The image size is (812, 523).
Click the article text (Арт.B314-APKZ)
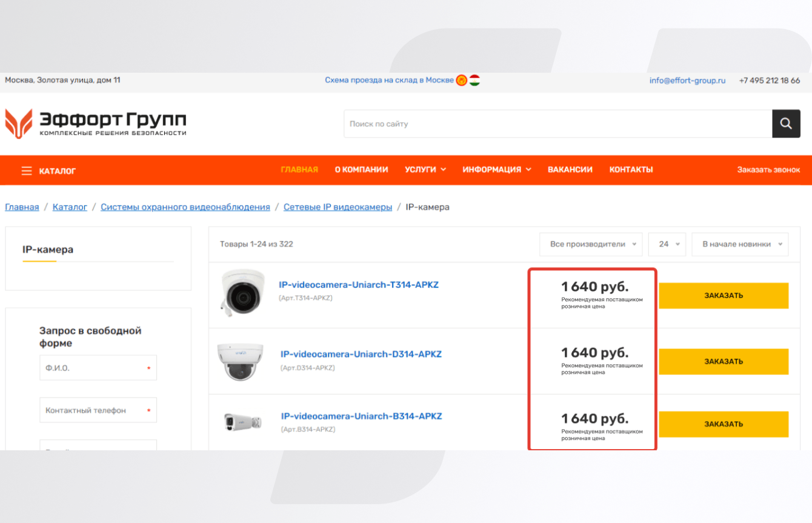(x=308, y=430)
